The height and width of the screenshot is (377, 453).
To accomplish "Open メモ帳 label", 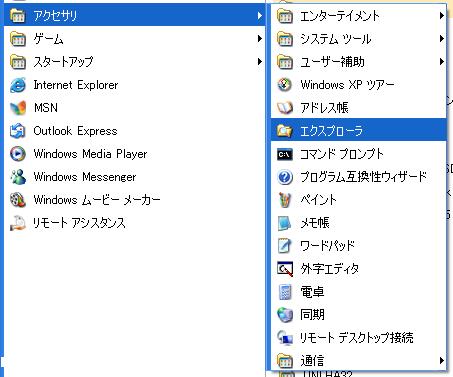I will coord(315,223).
